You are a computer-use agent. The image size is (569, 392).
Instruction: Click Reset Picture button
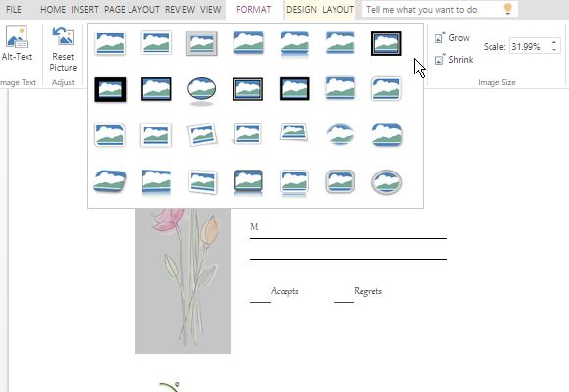63,49
